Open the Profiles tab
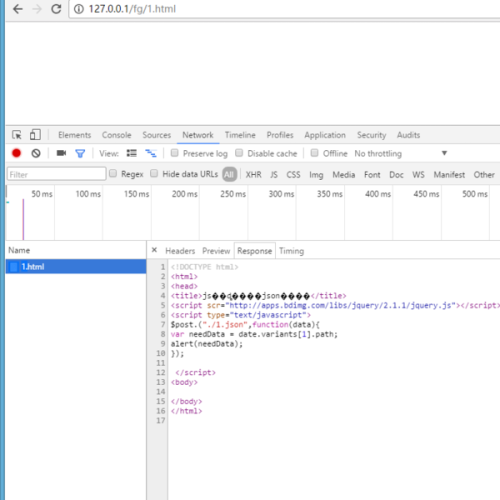The width and height of the screenshot is (500, 500). point(280,135)
